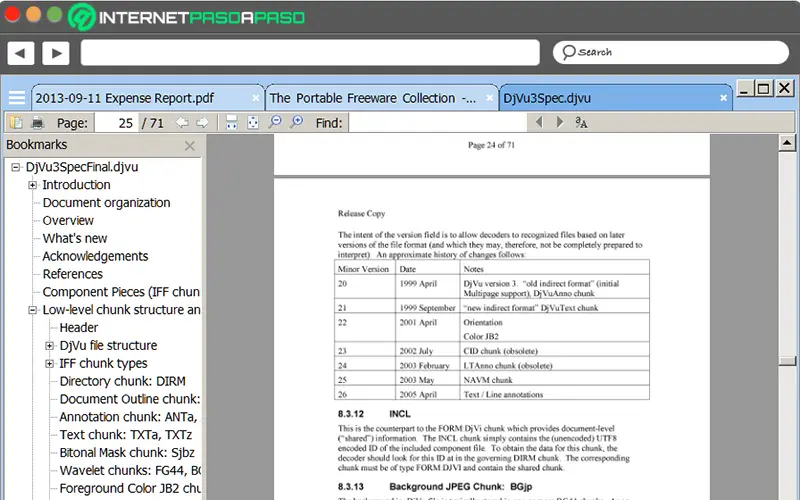Open Document organization bookmark

tap(106, 203)
